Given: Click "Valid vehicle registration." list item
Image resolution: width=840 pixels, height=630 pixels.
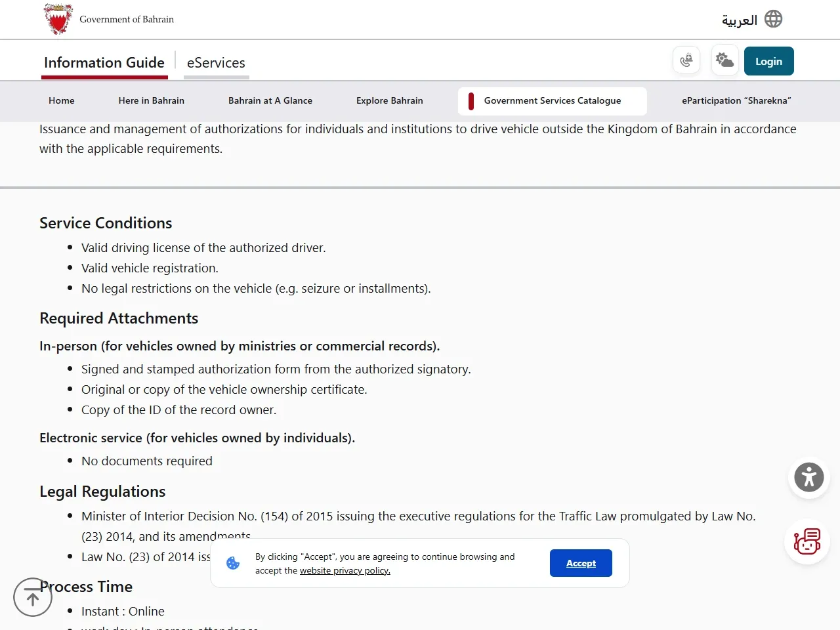Looking at the screenshot, I should pyautogui.click(x=150, y=268).
